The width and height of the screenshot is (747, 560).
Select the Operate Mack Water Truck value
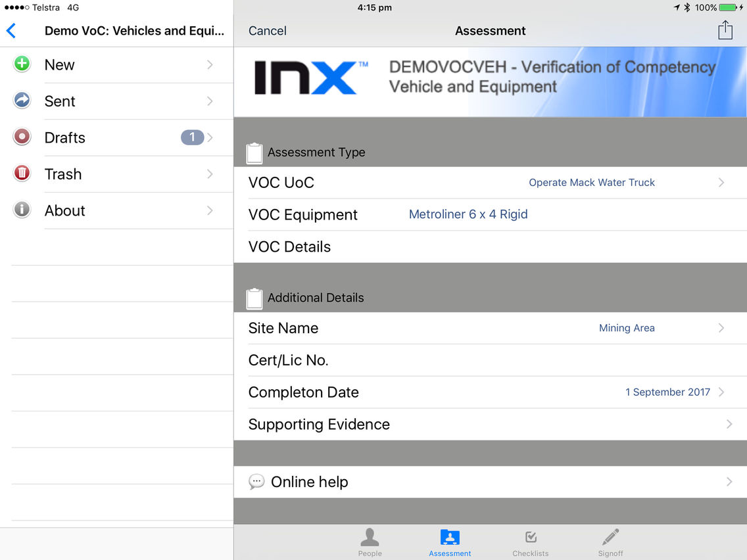[x=592, y=182]
